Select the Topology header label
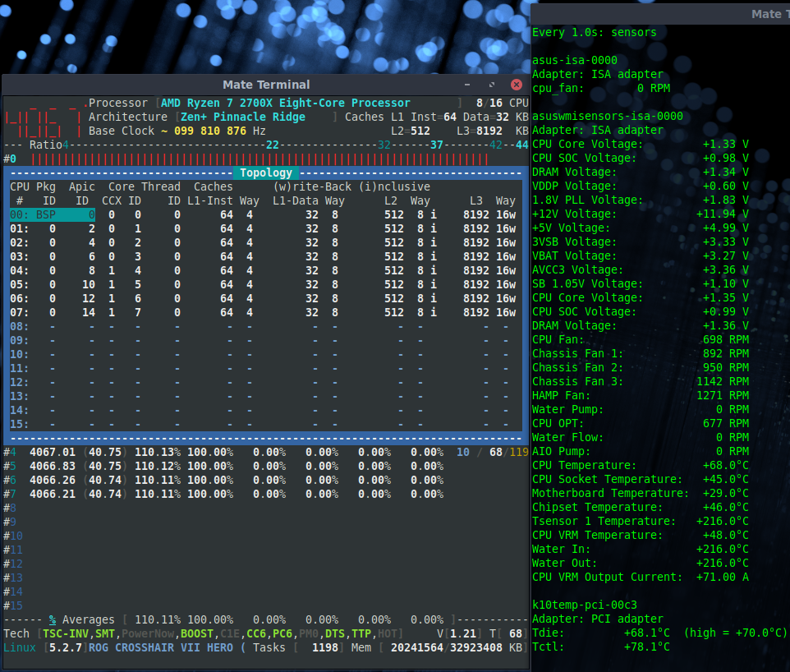The width and height of the screenshot is (790, 672). (x=266, y=173)
